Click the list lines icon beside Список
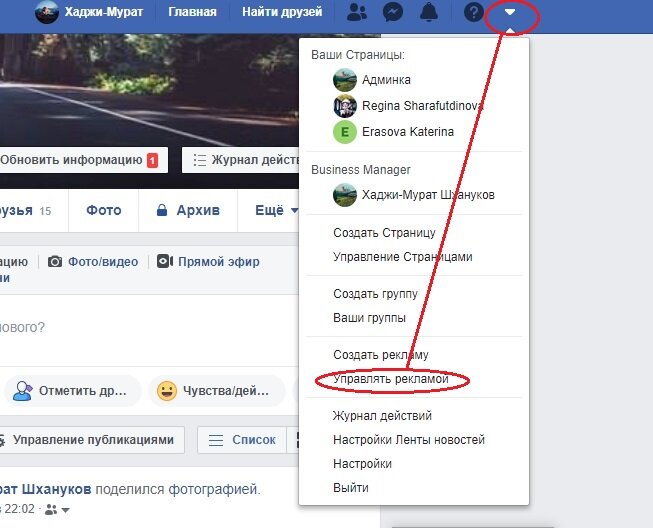 (x=216, y=440)
